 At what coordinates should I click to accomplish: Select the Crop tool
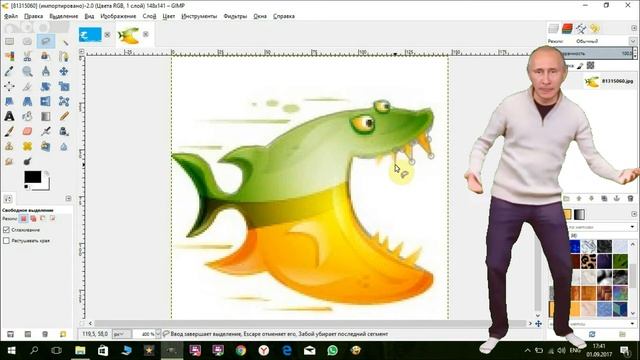(x=27, y=86)
